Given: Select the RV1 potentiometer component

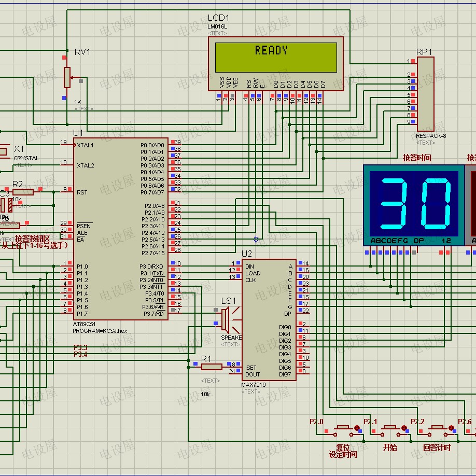Looking at the screenshot, I should (66, 77).
